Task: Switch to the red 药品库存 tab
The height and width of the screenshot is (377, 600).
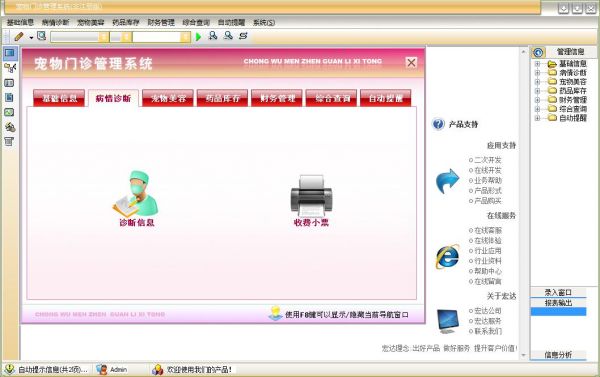Action: pos(222,98)
